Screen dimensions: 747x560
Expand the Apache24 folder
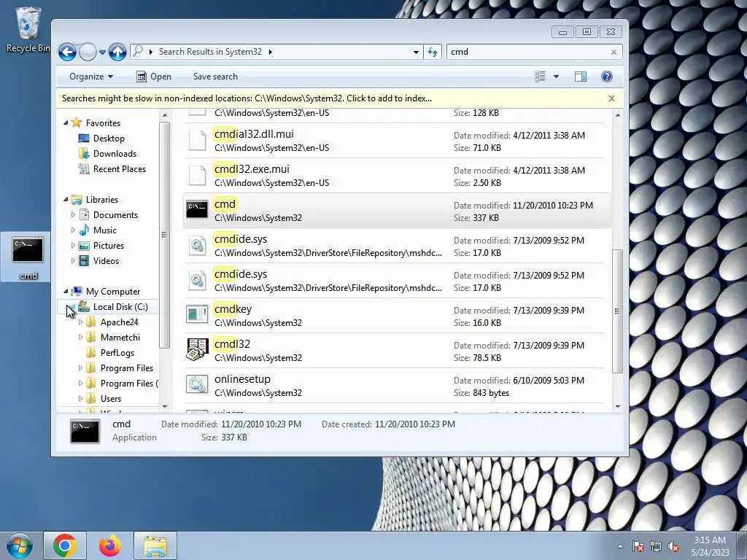(x=80, y=322)
